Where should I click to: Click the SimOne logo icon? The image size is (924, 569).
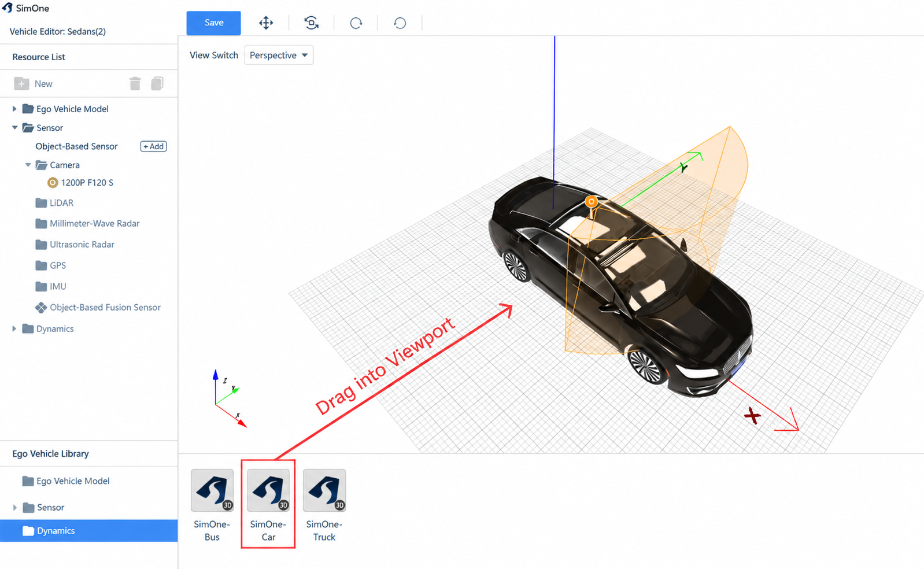pyautogui.click(x=8, y=8)
